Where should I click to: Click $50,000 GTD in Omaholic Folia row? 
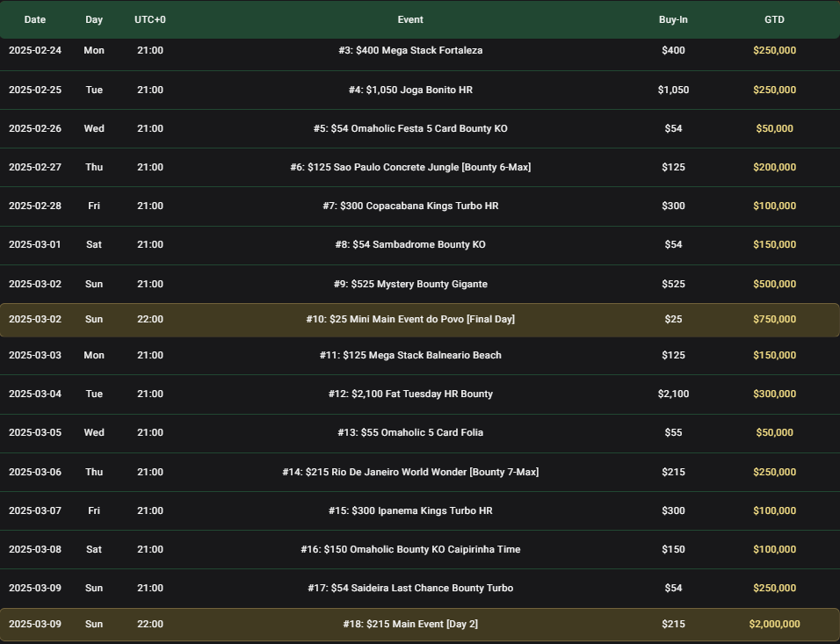[x=775, y=432]
